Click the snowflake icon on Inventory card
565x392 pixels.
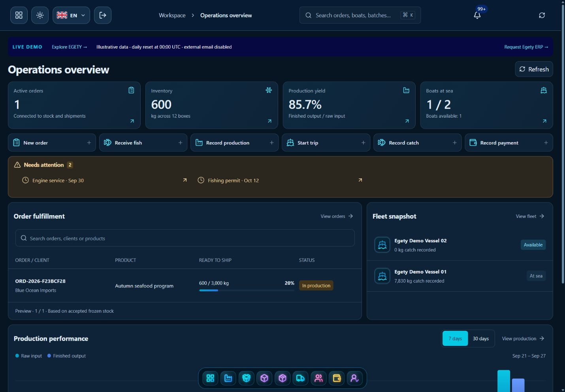[269, 90]
